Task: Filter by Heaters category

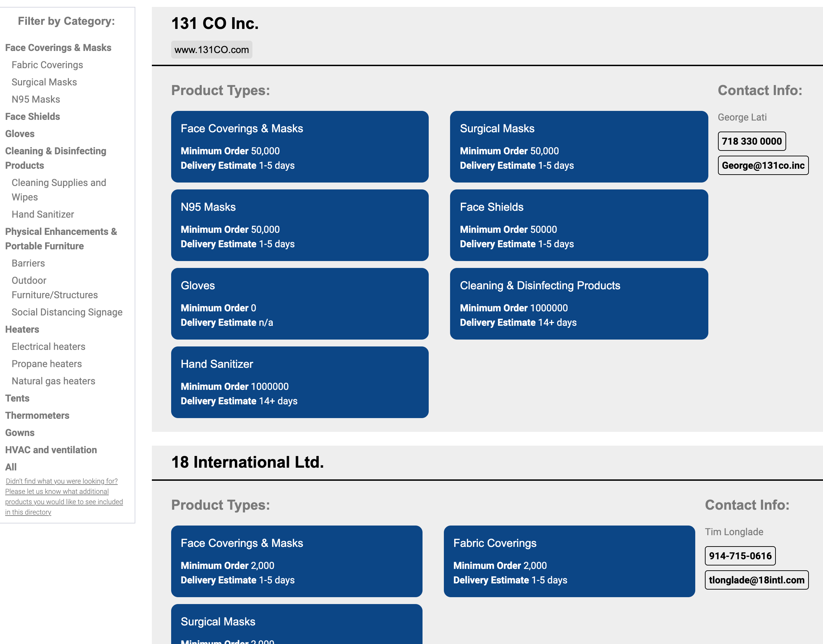Action: pos(22,330)
